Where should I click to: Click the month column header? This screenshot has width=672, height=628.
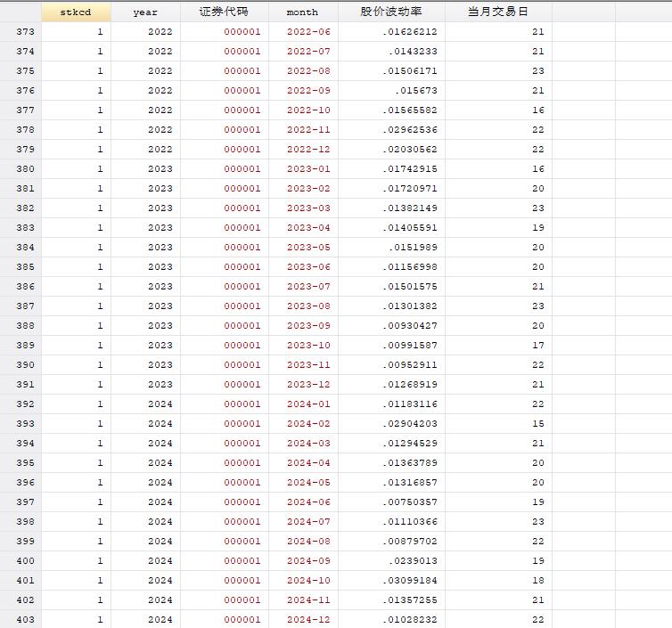(x=303, y=12)
